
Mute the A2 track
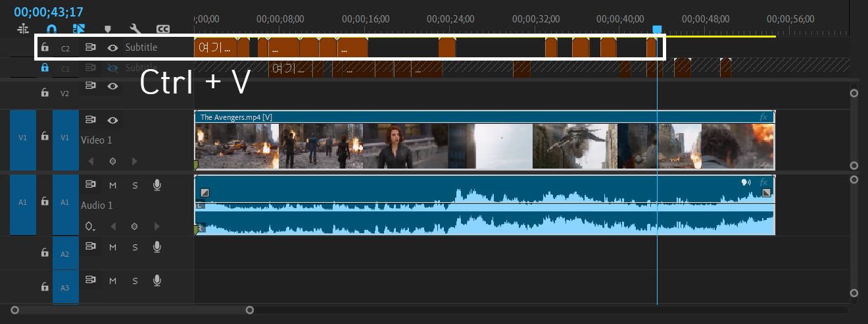pos(112,247)
